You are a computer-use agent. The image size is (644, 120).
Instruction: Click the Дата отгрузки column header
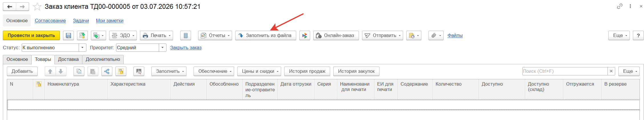coord(296,90)
